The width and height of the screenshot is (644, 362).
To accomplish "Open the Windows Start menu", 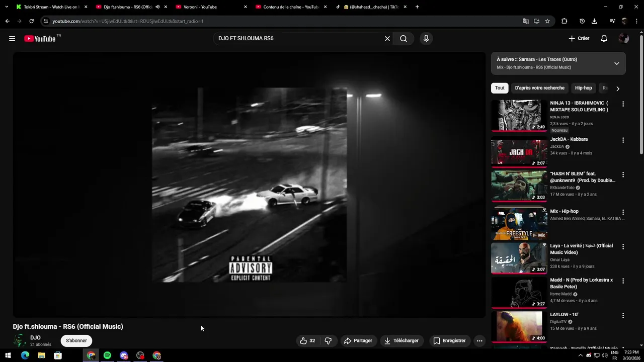I will pyautogui.click(x=8, y=355).
